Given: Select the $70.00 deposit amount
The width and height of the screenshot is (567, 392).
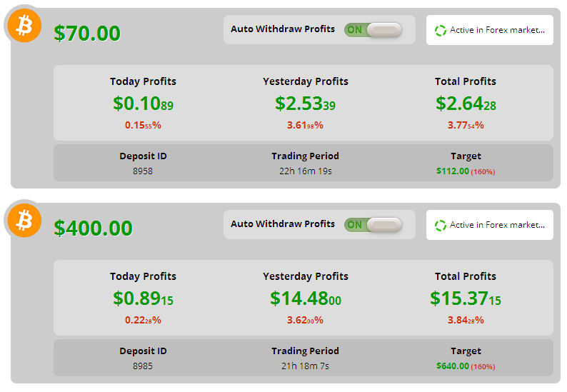Looking at the screenshot, I should tap(87, 34).
